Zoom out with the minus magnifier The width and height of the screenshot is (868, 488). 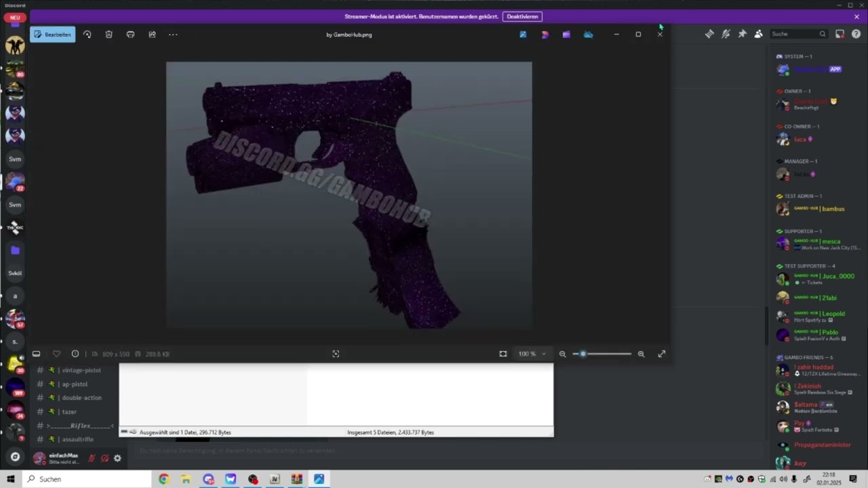pos(562,354)
